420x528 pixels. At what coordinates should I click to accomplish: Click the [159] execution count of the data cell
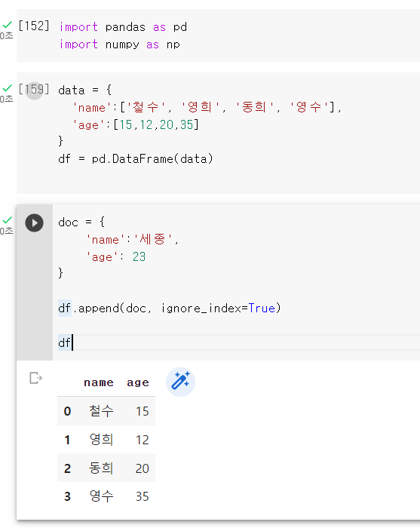pos(34,90)
